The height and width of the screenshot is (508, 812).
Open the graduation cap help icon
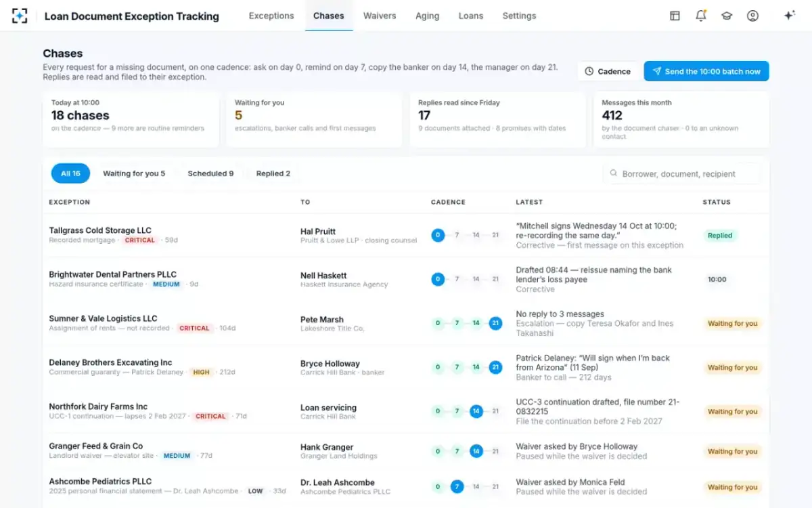point(727,16)
